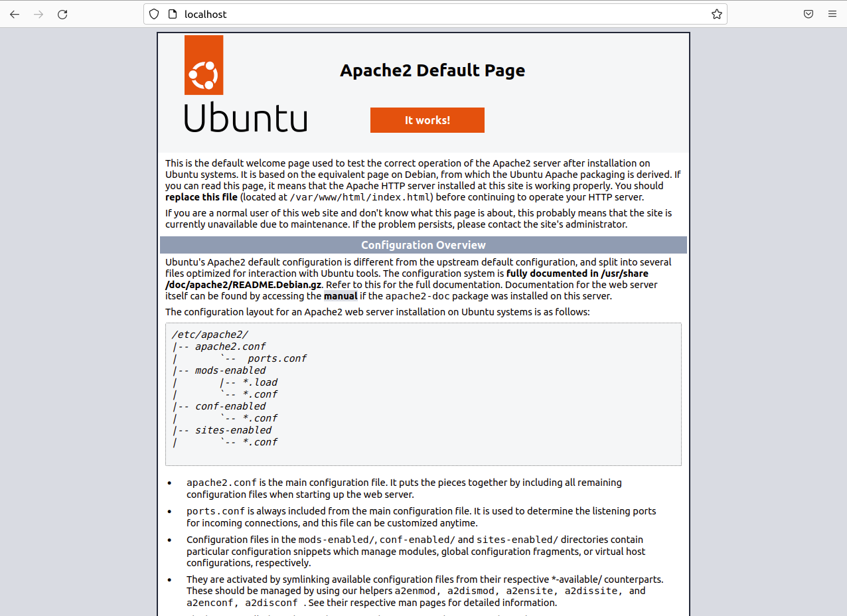Click sites-enabled in the config tree

[233, 430]
